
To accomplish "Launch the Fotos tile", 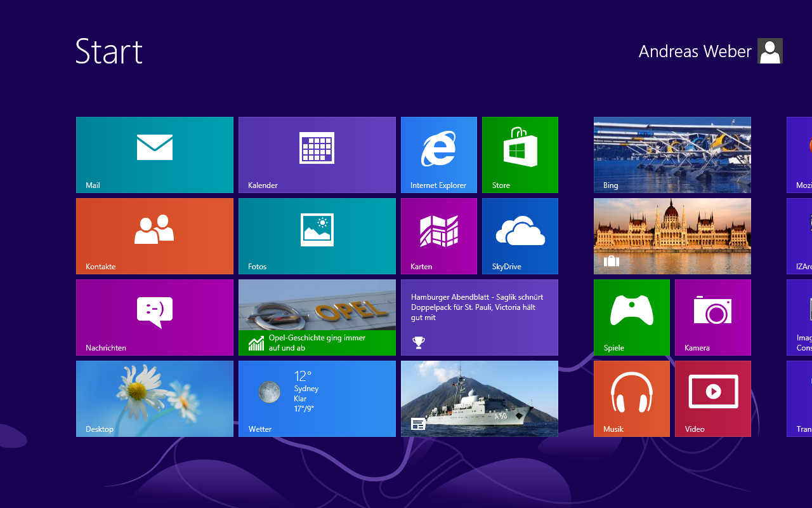I will click(x=317, y=236).
